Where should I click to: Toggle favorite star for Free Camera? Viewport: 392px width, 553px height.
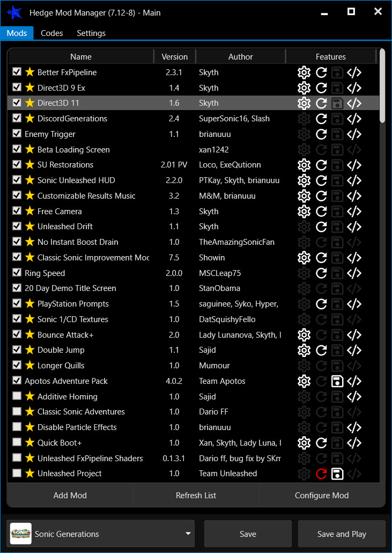coord(30,212)
